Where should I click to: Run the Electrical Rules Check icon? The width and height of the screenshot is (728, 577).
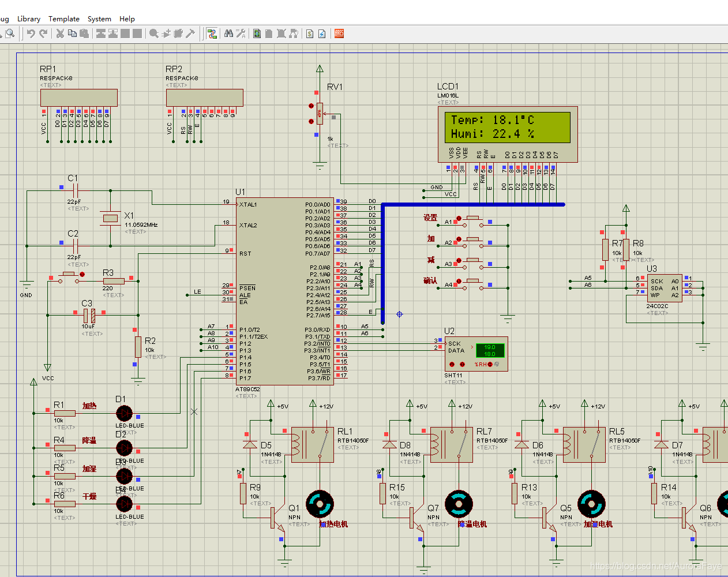(x=322, y=33)
